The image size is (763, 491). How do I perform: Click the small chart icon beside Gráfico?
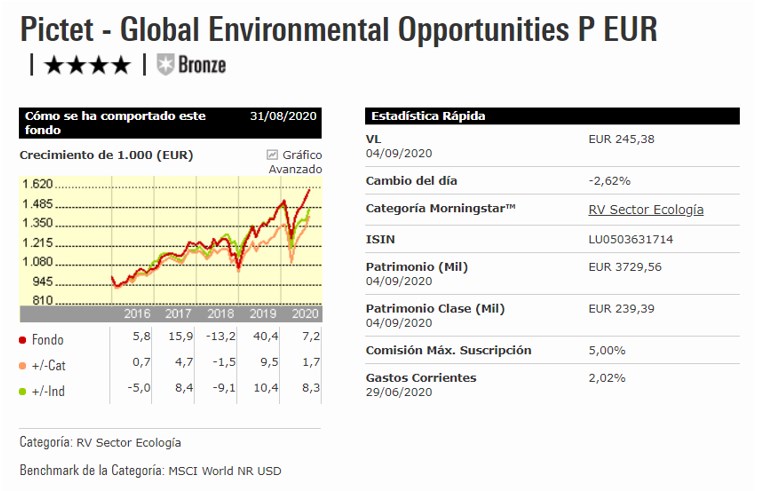tap(272, 155)
